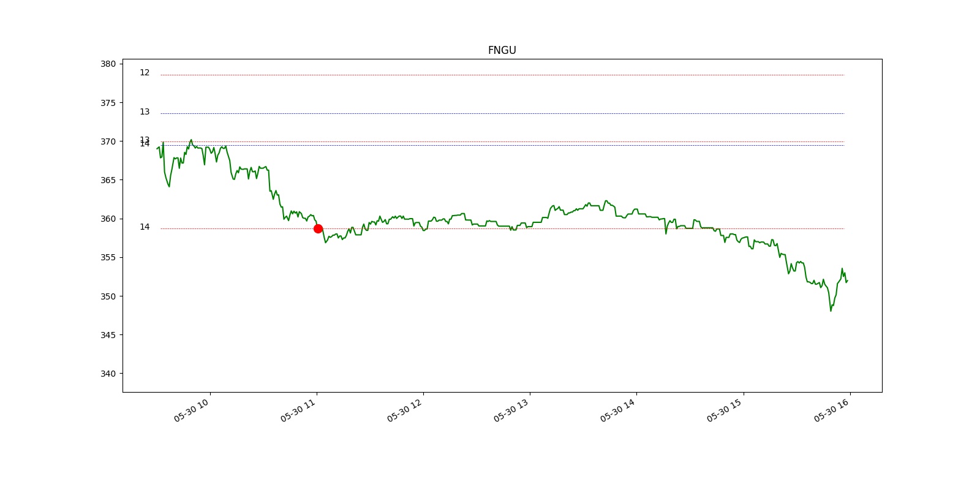Click the 340 y-axis label

point(108,374)
